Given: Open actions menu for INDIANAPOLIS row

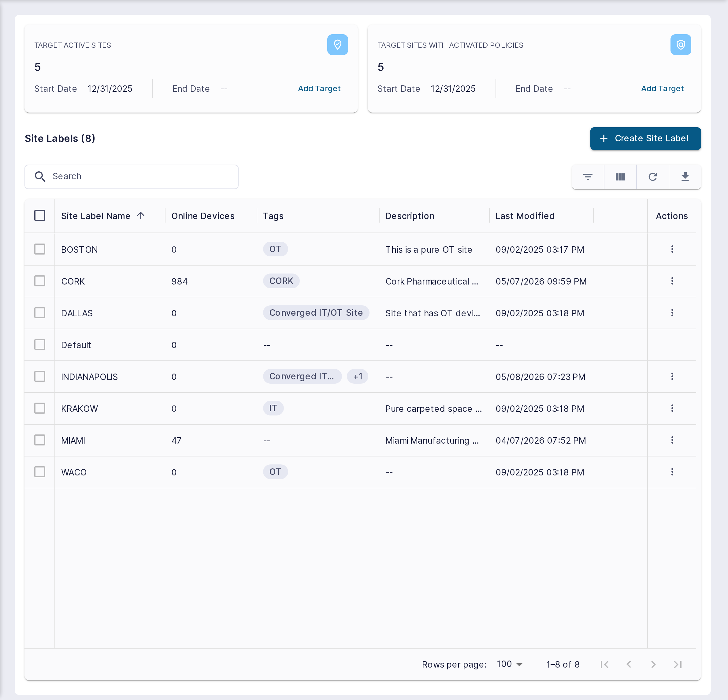Looking at the screenshot, I should point(672,376).
